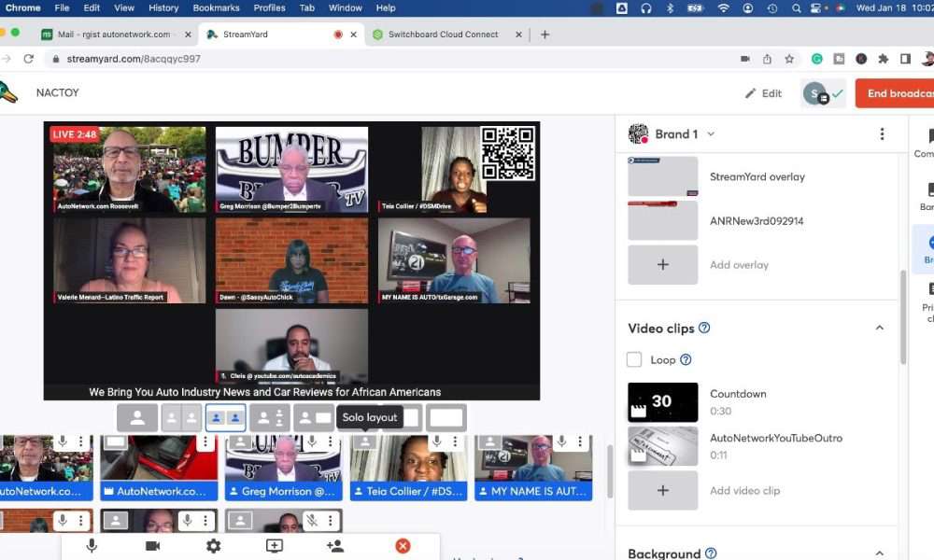Mute Greg Morrison's microphone on his card
The height and width of the screenshot is (560, 934).
point(312,441)
